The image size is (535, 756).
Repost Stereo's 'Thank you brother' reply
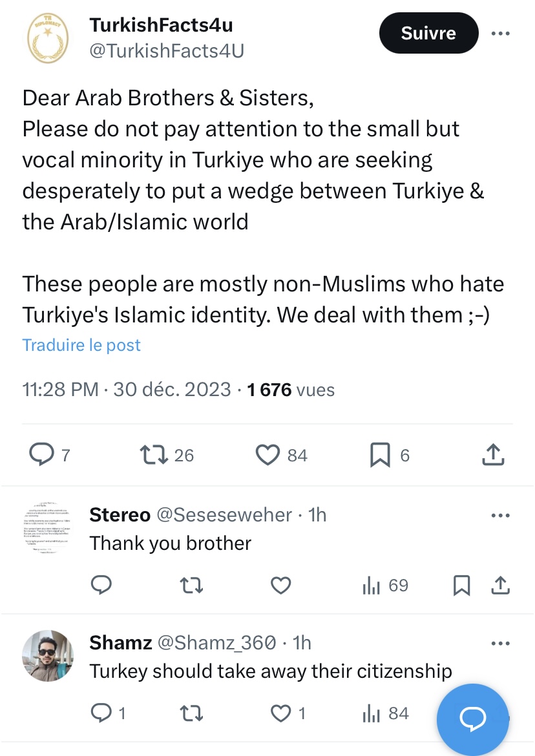click(191, 585)
